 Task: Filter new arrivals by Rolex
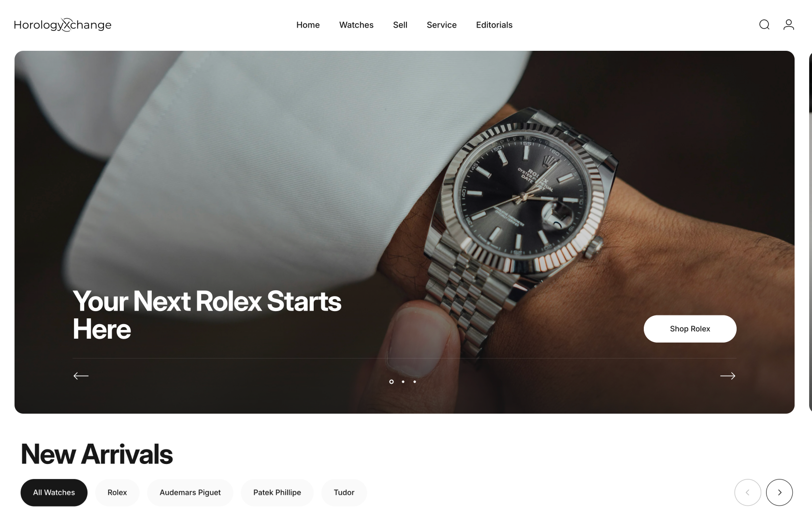[x=117, y=493]
